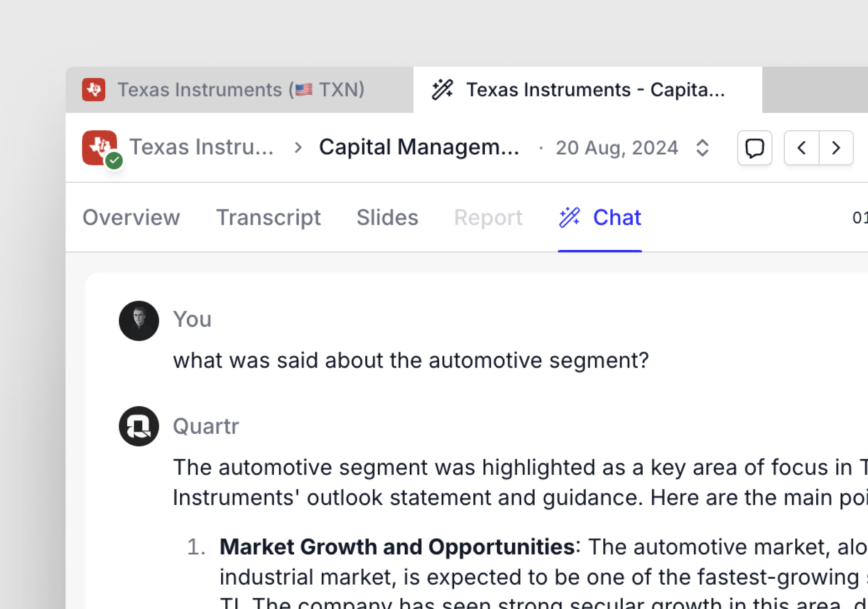Click the Quartr logo avatar

tap(139, 426)
